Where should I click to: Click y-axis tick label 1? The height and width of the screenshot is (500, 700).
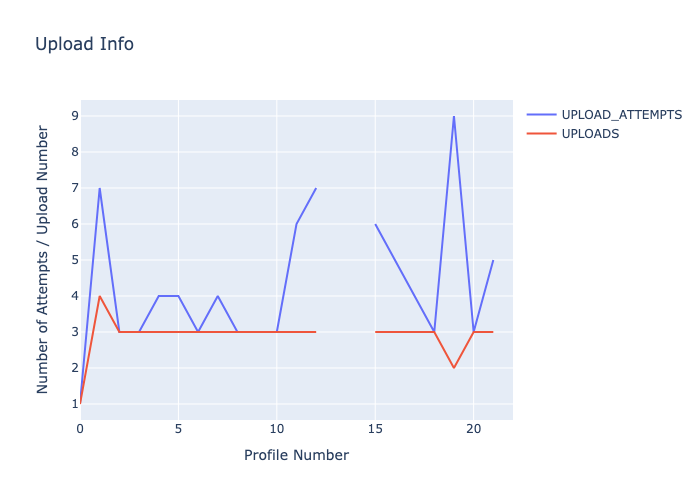[74, 404]
